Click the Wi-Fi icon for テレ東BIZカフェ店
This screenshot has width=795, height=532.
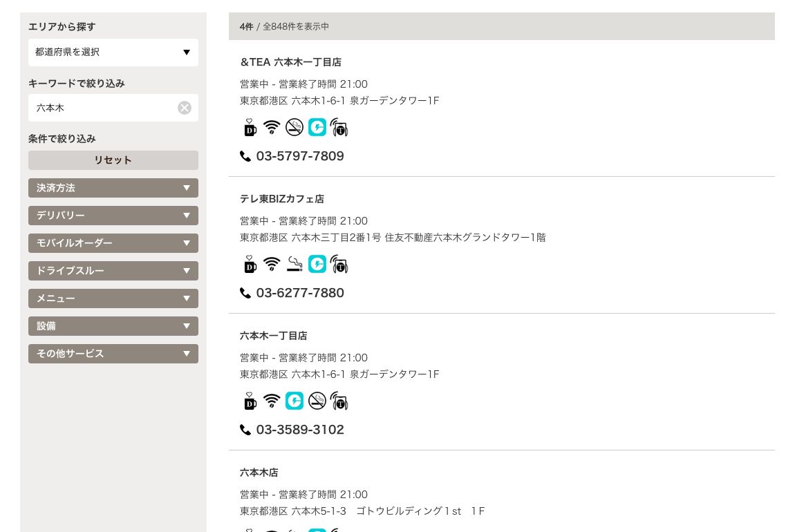[x=272, y=264]
